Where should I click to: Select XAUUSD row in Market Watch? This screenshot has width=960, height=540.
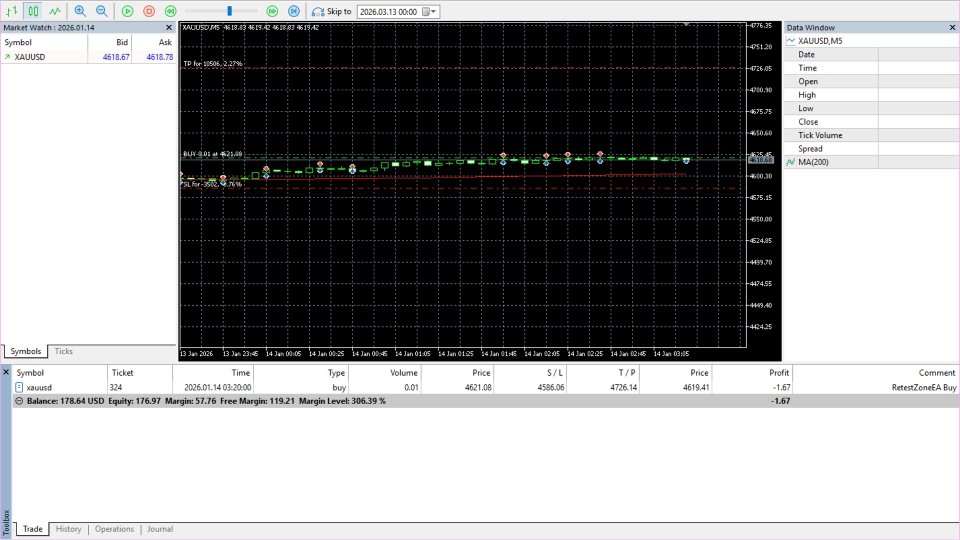coord(88,57)
